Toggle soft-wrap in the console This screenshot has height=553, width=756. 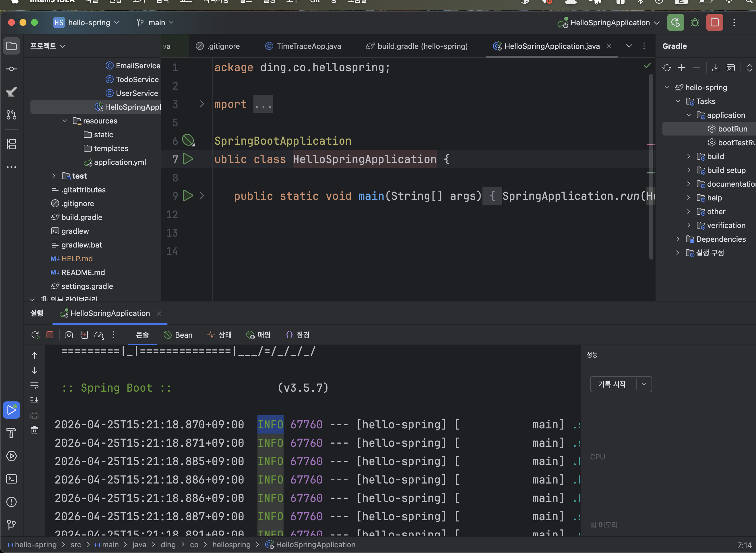34,385
